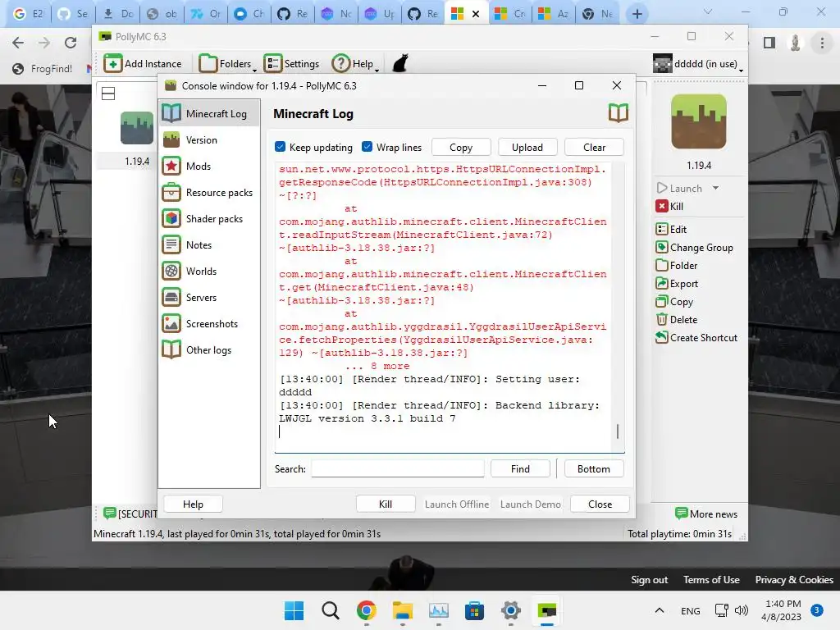Open Terms of Use link
The height and width of the screenshot is (630, 840).
[711, 580]
